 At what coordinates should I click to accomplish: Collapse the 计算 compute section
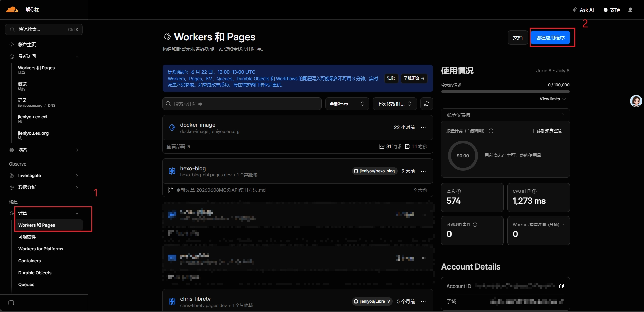tap(77, 213)
